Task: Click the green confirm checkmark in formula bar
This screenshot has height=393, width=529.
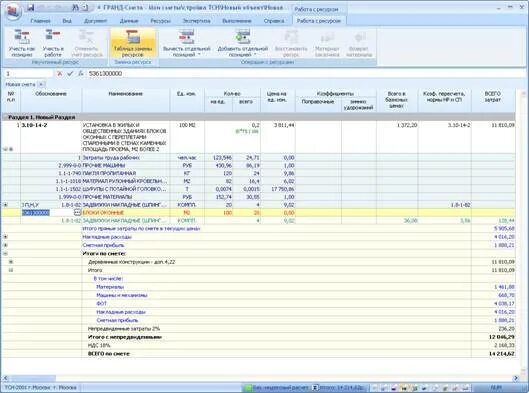Action: (x=70, y=74)
